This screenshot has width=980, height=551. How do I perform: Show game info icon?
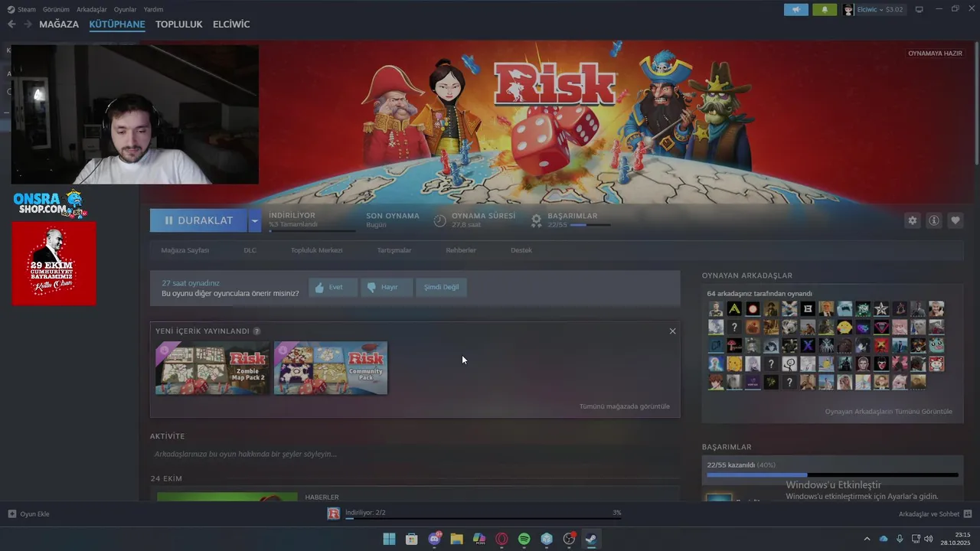934,220
